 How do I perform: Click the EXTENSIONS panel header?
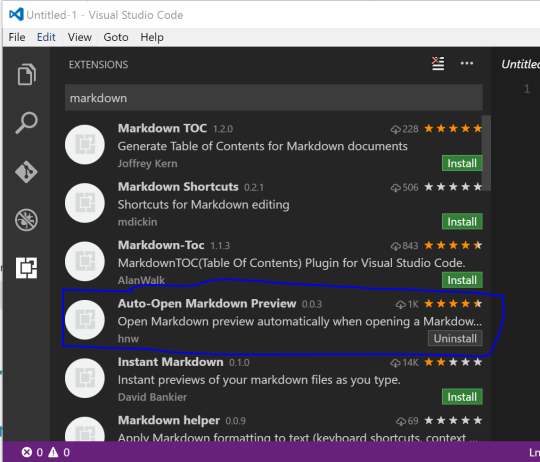pyautogui.click(x=98, y=65)
